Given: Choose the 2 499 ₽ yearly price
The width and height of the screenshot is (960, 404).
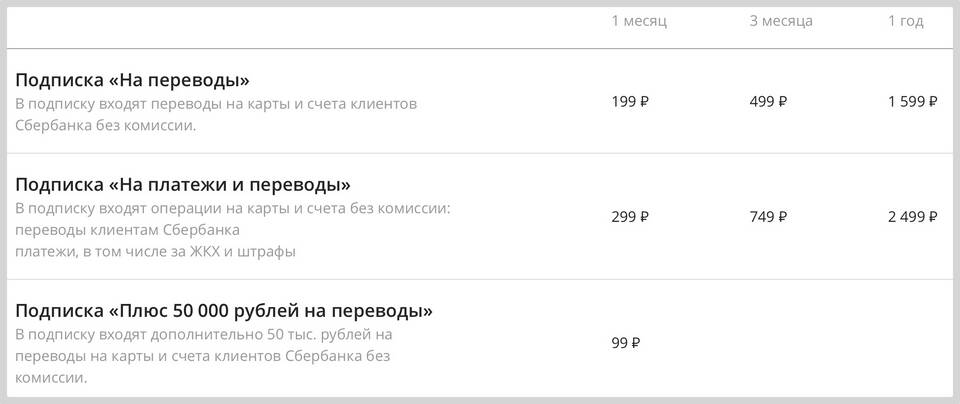Looking at the screenshot, I should tap(911, 216).
